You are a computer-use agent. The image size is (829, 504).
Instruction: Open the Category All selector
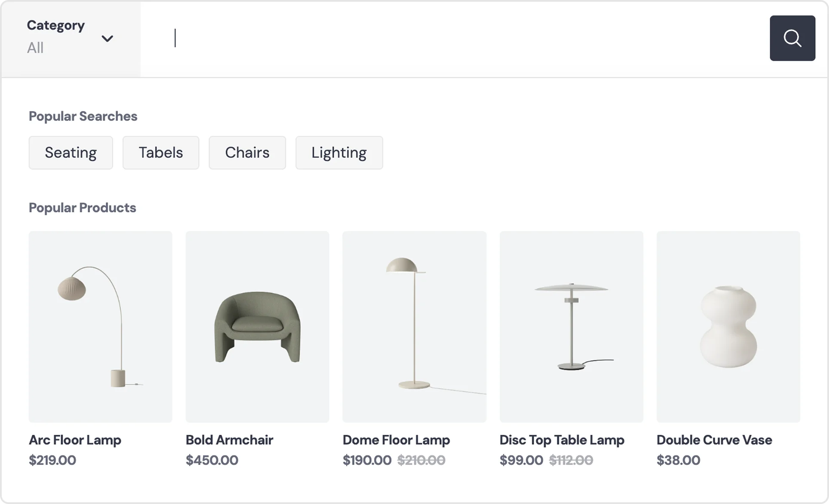point(56,38)
